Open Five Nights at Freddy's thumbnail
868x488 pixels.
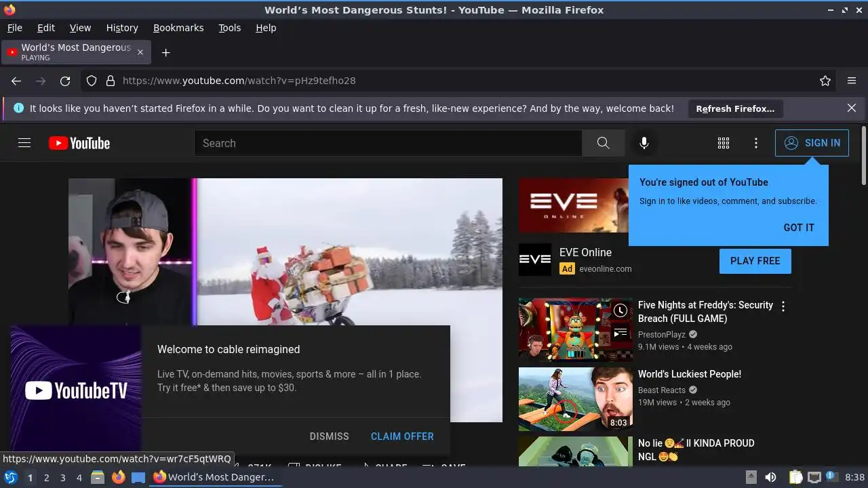[x=576, y=330]
